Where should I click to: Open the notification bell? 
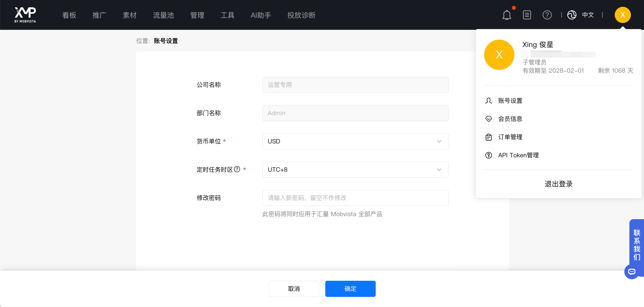(x=506, y=15)
